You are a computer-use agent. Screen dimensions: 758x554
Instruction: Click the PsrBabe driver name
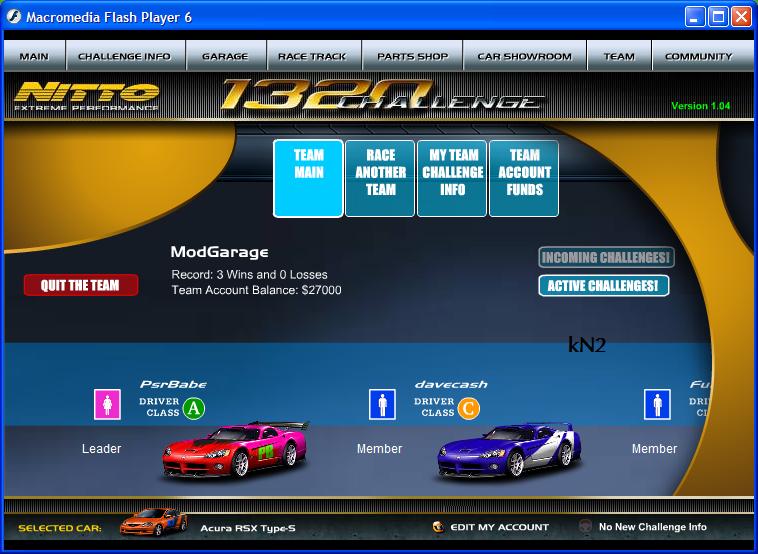click(173, 384)
